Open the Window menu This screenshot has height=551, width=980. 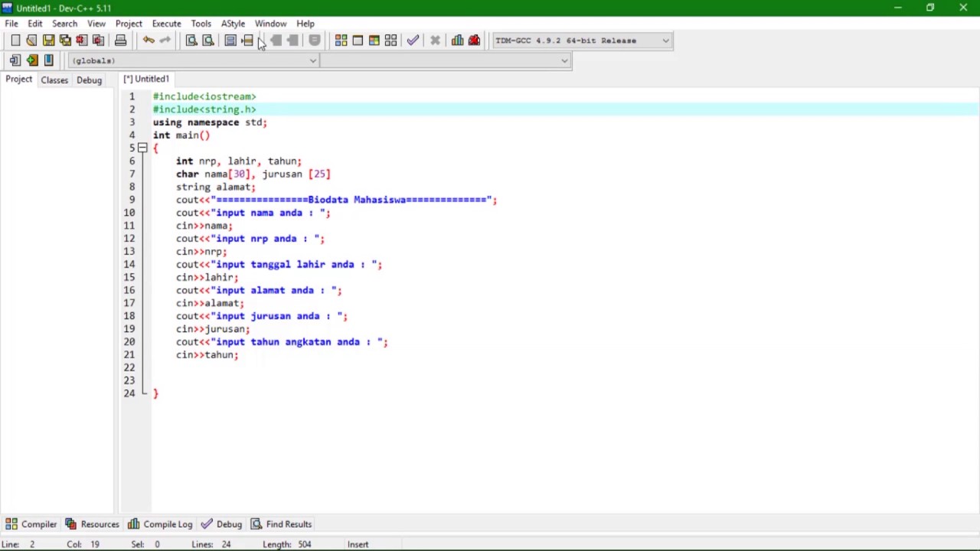(x=270, y=24)
